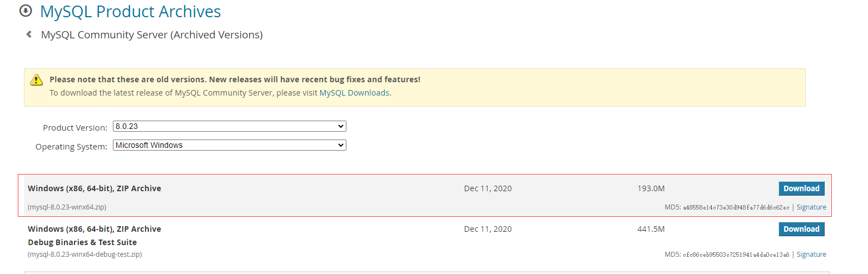Click MD5 hash cfc86ceb95503c7251941a4da0ce13a6
Image resolution: width=868 pixels, height=274 pixels.
coord(736,255)
